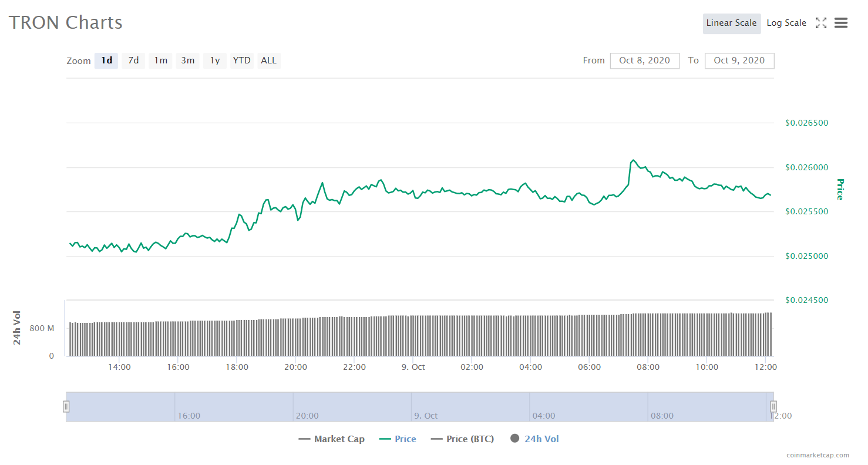Click the 800 M volume axis label
Viewport: 868px width, 465px height.
42,328
